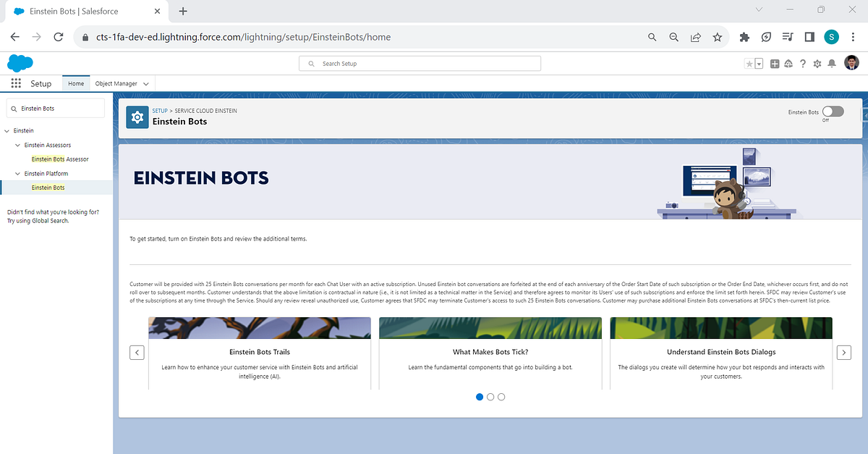Screen dimensions: 868x454
Task: Click the Search Setup input field
Action: [420, 63]
